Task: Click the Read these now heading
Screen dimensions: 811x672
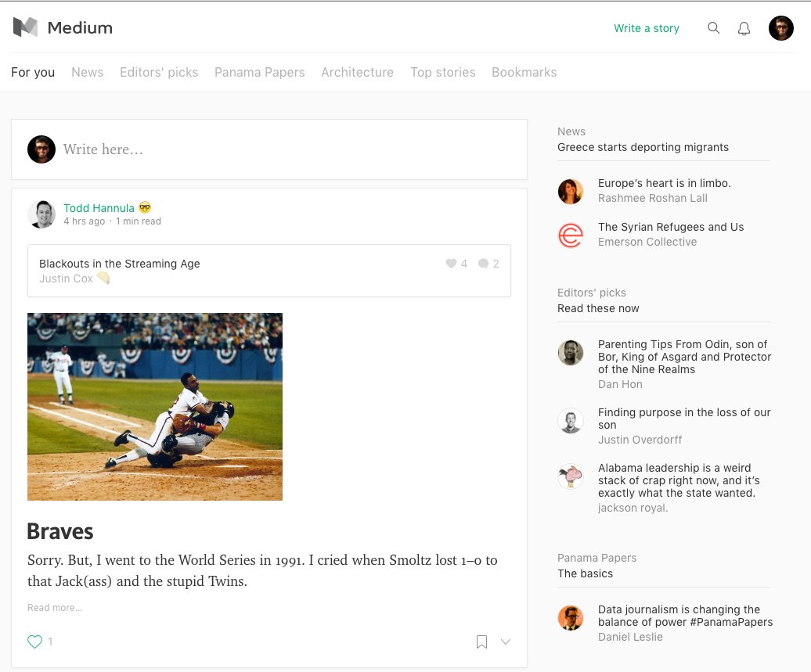Action: tap(598, 308)
